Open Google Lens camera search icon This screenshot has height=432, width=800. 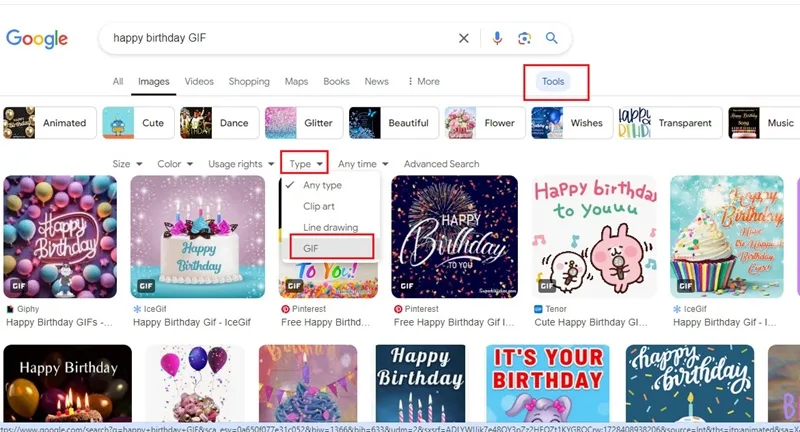coord(524,38)
